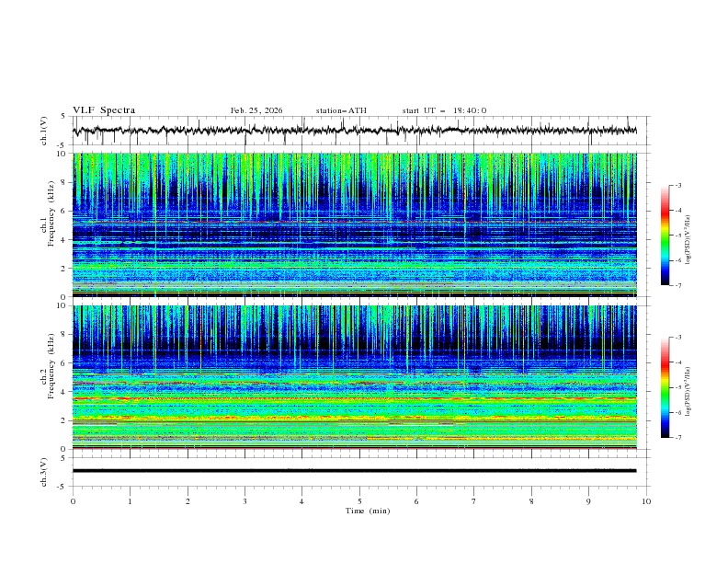The width and height of the screenshot is (728, 563).
Task: Click the ch.1 voltage waveform trace
Action: (354, 131)
